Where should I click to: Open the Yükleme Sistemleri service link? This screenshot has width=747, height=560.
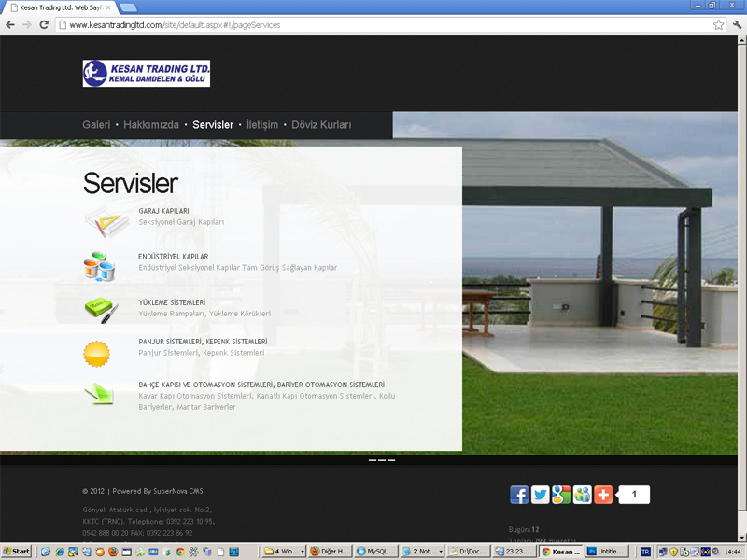(x=172, y=302)
